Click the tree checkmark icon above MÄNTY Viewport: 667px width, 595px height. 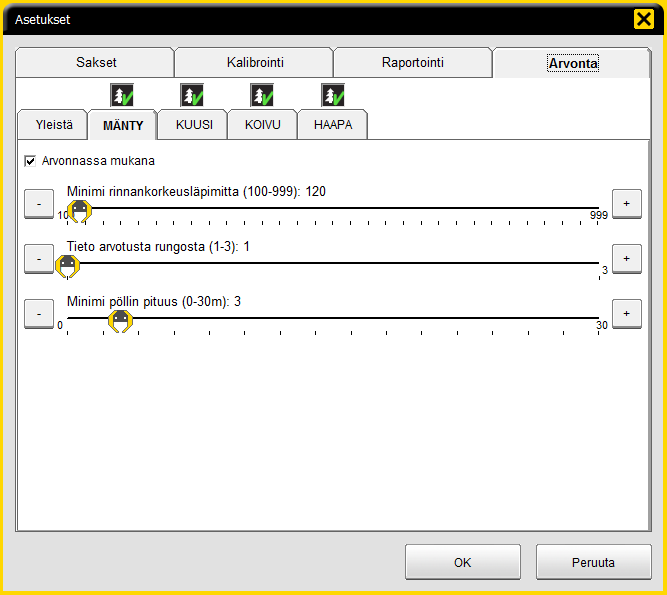[x=122, y=95]
